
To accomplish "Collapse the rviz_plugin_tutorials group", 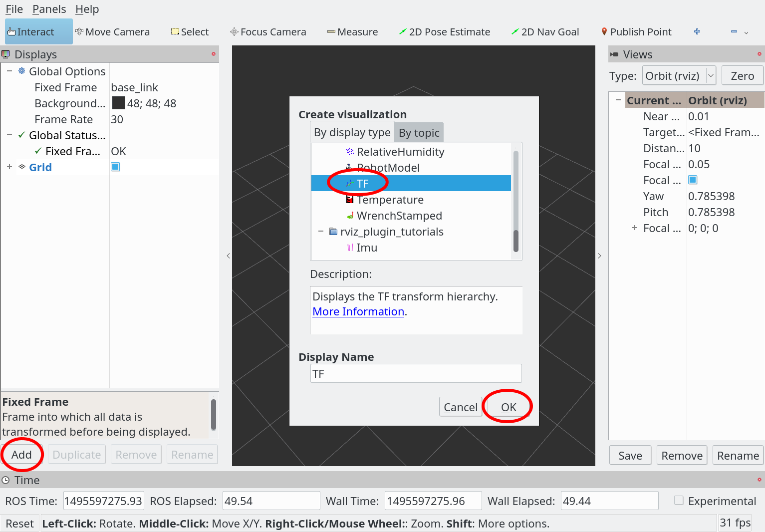I will pyautogui.click(x=321, y=231).
